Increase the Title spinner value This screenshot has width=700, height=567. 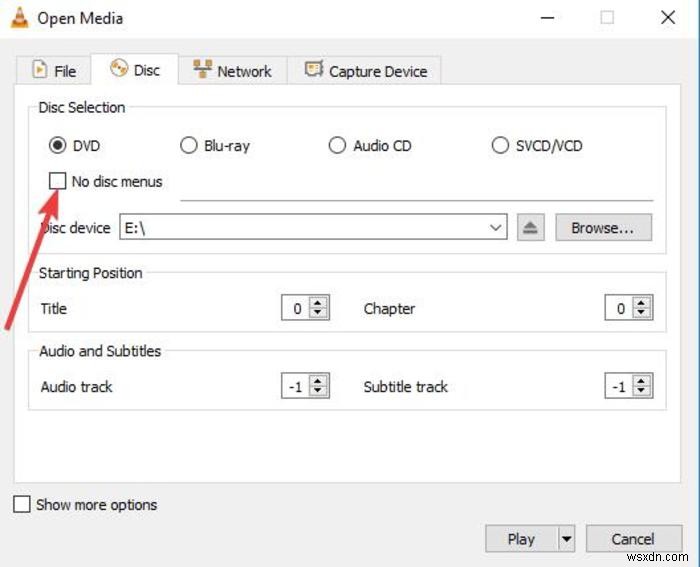(319, 304)
